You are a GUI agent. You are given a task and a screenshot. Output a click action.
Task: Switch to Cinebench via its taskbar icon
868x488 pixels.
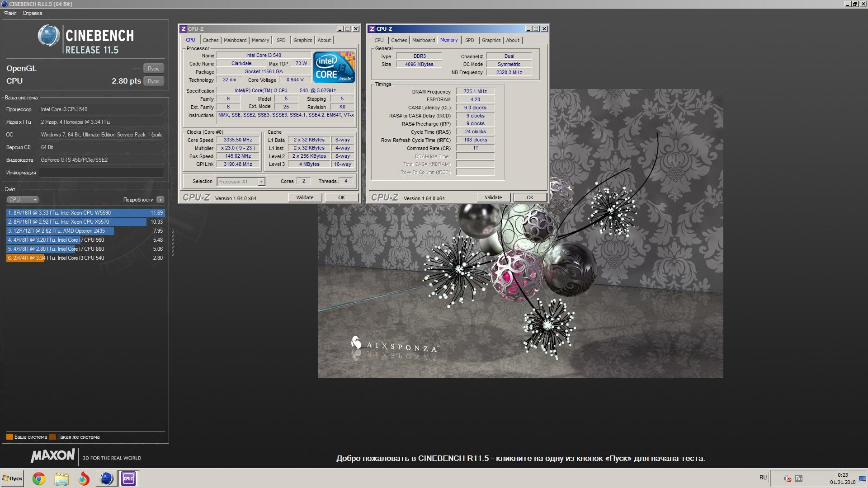(106, 479)
